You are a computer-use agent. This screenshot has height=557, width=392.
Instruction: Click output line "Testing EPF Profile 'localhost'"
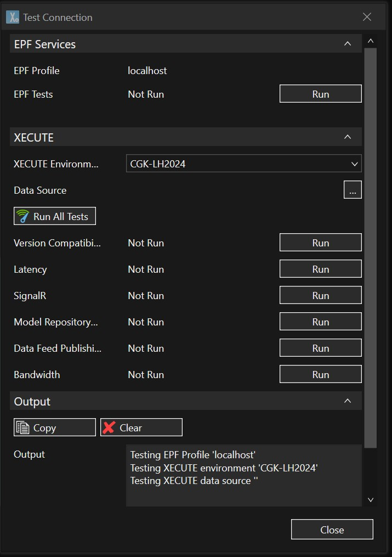coord(192,455)
